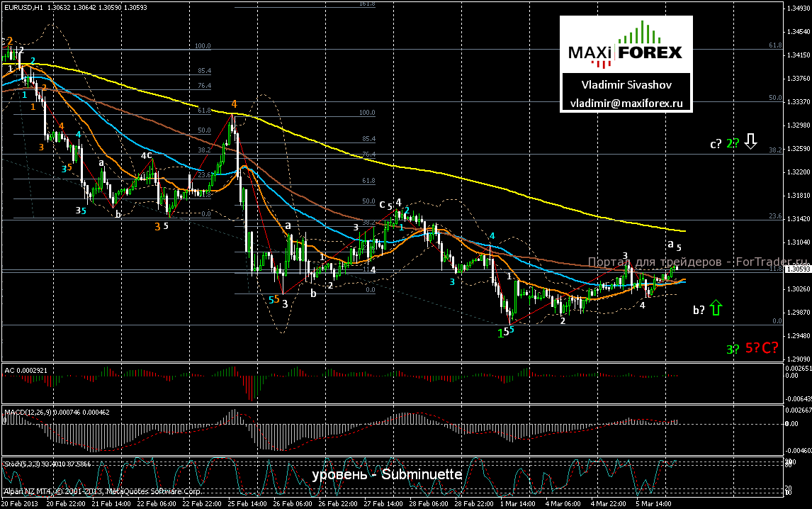The width and height of the screenshot is (812, 509).
Task: Select the EURUSD,H1 chart title
Action: (21, 4)
